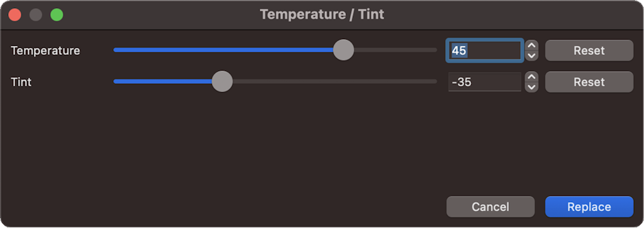Grab the Temperature slider knob
Screen dimensions: 644x228
[x=343, y=50]
